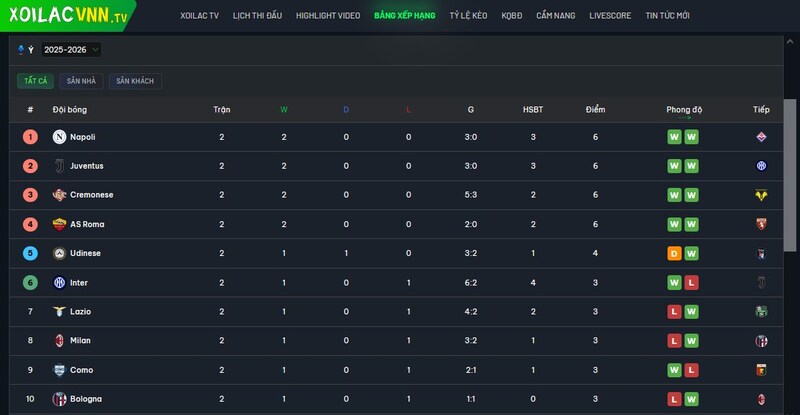Image resolution: width=800 pixels, height=415 pixels.
Task: Click the Điểm column header
Action: coord(595,109)
